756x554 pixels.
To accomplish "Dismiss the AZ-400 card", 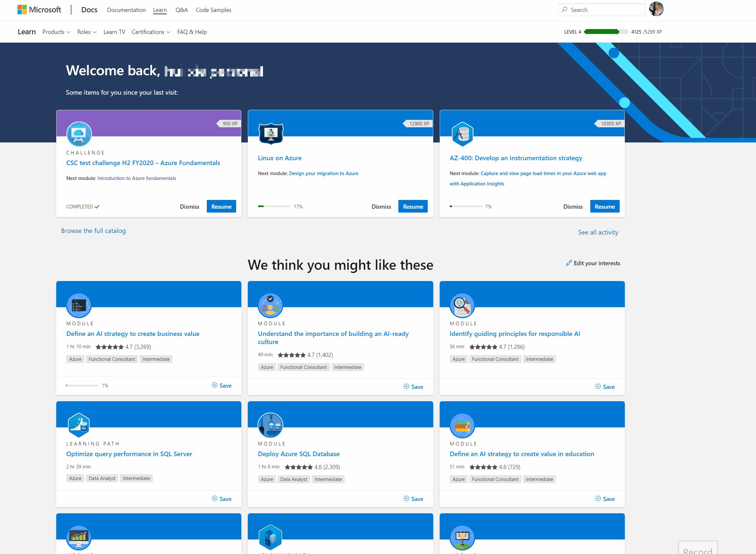I will coord(573,206).
